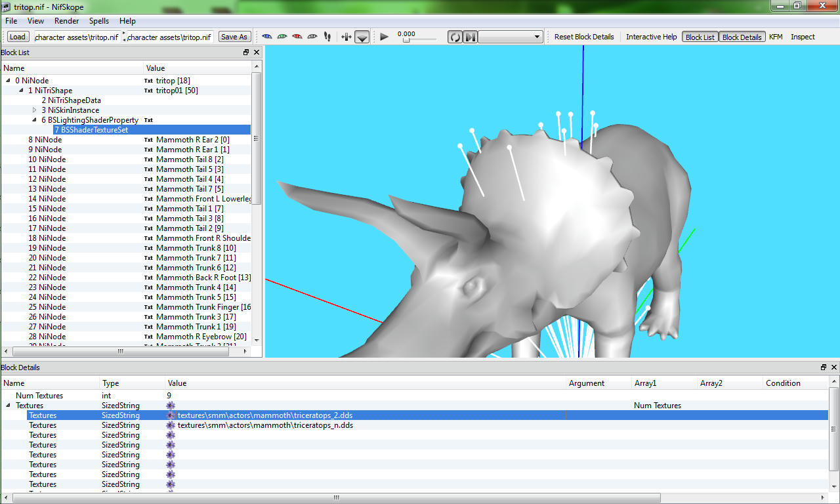This screenshot has width=840, height=504.
Task: Click the flip view arrows icon
Action: 346,37
